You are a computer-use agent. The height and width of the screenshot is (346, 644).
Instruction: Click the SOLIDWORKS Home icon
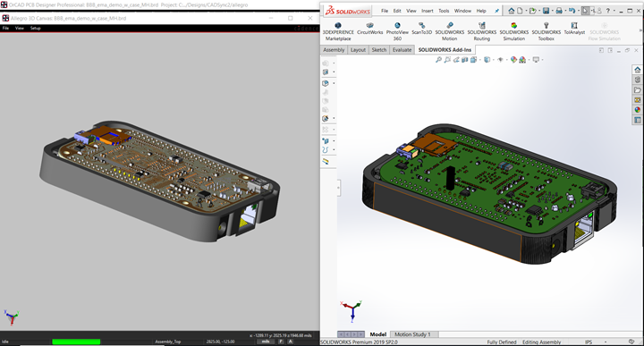tap(512, 11)
